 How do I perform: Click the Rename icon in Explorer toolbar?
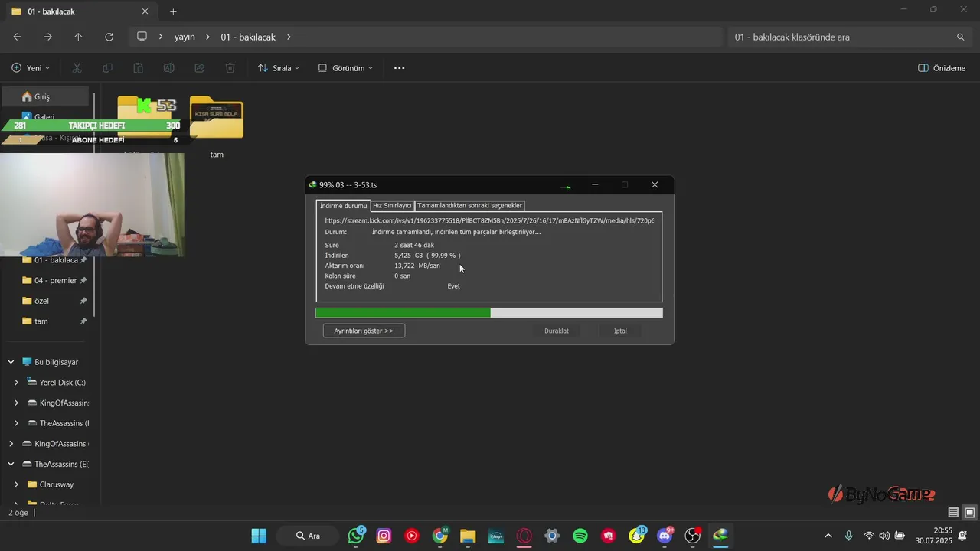[168, 68]
